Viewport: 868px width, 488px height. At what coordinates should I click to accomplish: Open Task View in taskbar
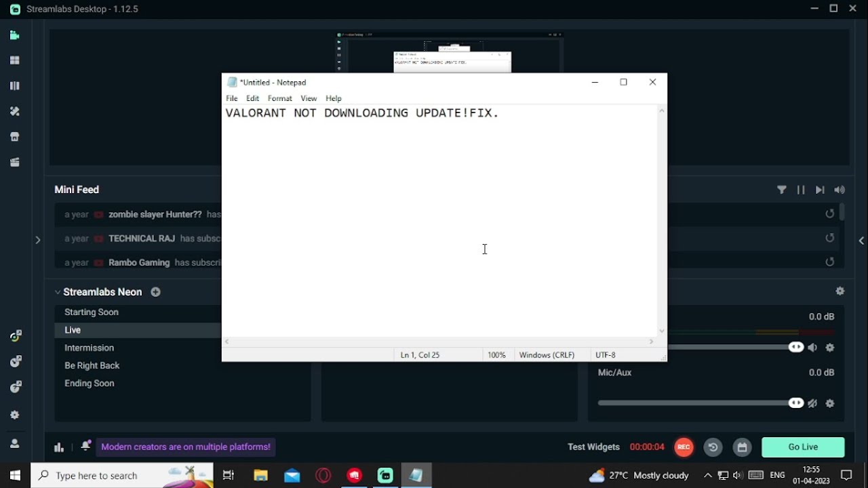pos(229,475)
